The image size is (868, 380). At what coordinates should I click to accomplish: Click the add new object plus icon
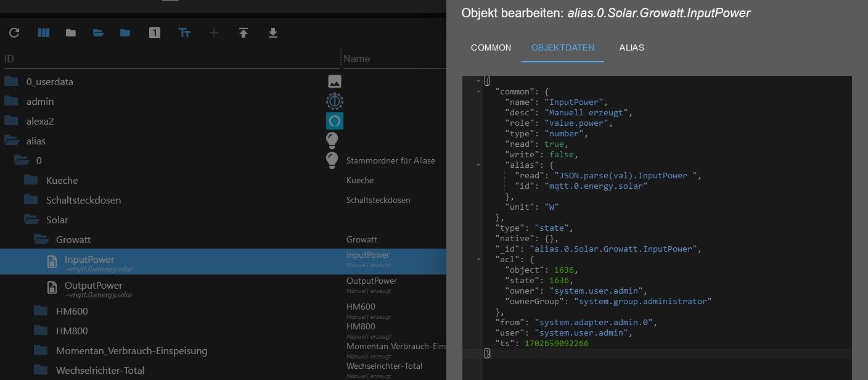click(214, 33)
